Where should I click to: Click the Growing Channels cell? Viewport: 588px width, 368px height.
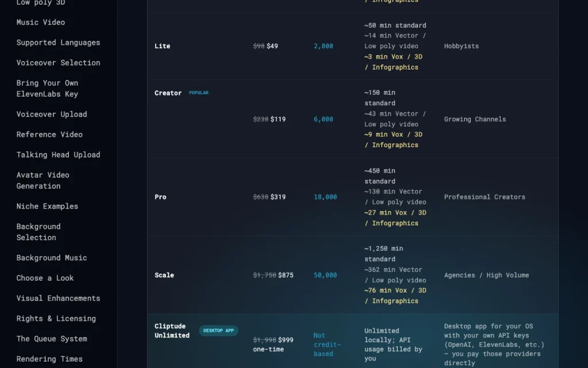point(475,119)
